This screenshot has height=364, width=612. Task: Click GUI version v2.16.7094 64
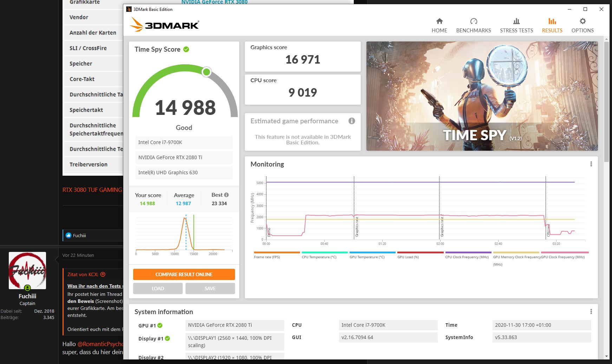coord(388,337)
